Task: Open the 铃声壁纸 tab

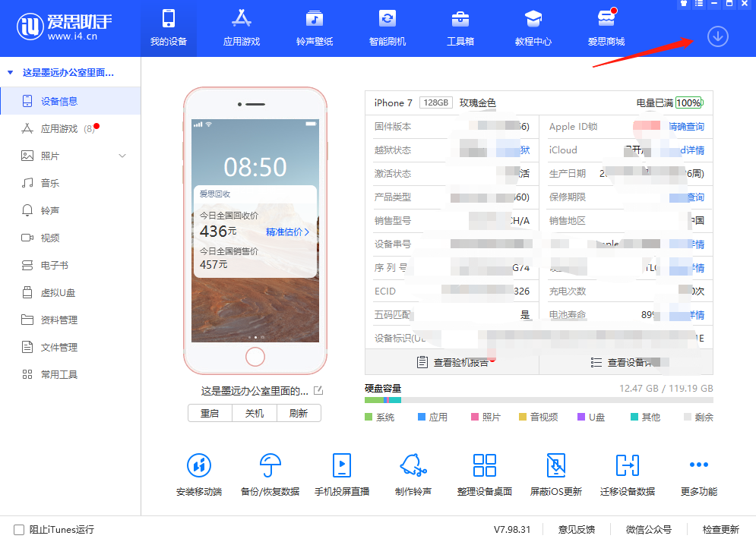Action: (x=315, y=28)
